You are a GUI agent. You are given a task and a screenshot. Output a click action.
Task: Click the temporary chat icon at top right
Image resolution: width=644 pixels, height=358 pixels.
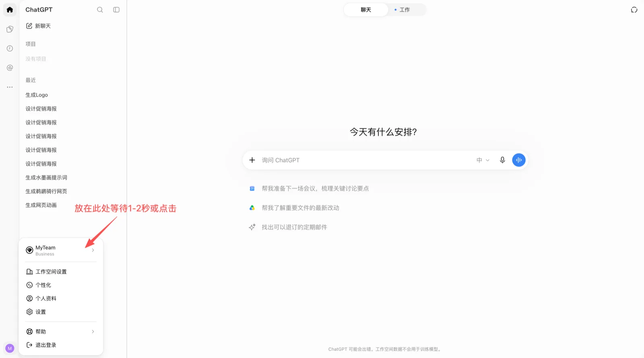[x=634, y=10]
